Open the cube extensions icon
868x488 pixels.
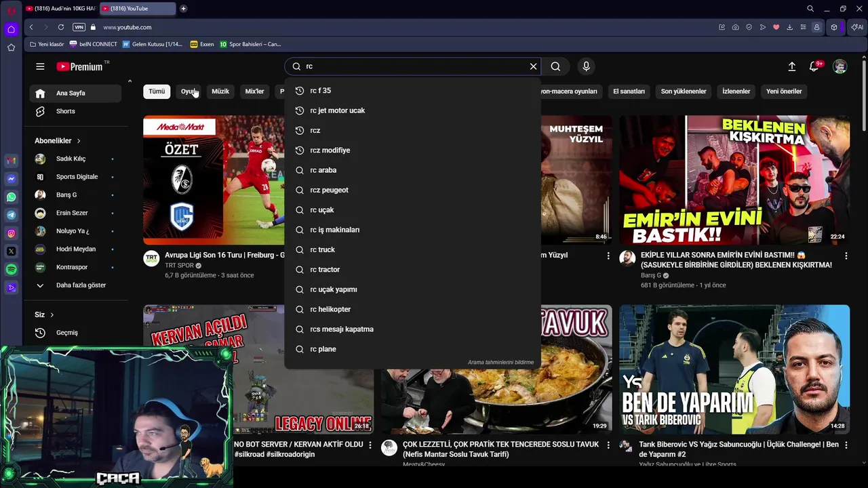tap(834, 27)
